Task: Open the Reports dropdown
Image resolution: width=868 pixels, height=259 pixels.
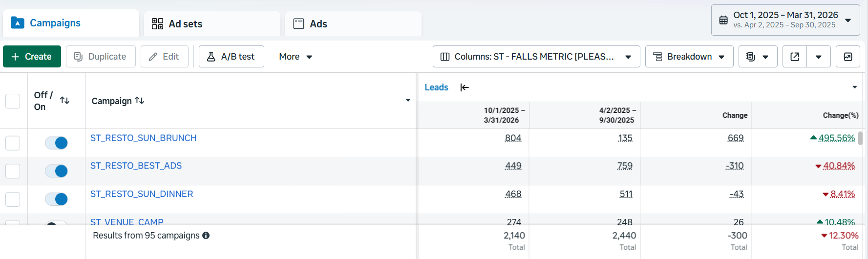Action: tap(758, 57)
